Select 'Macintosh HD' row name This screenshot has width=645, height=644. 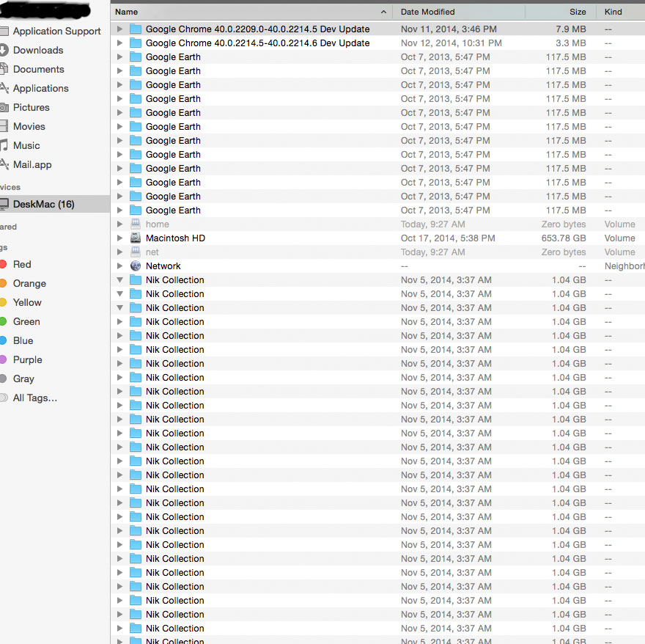175,238
